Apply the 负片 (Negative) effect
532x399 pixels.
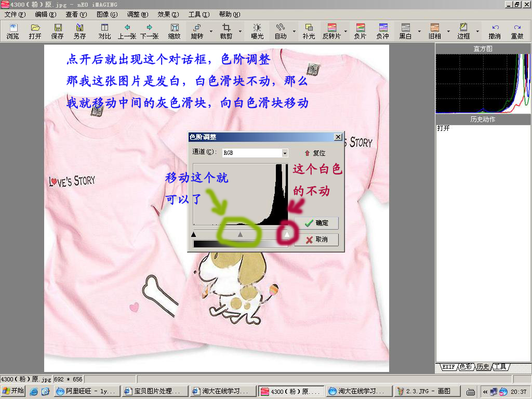click(x=360, y=31)
